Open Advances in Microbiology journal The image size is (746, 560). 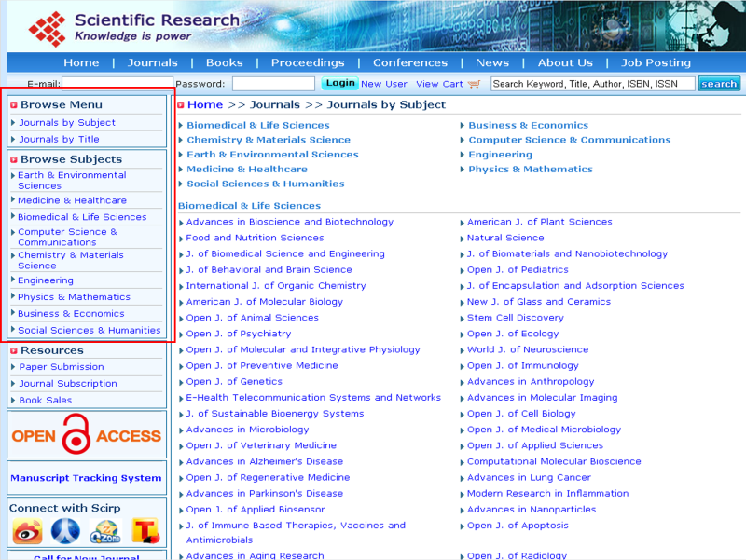(247, 430)
